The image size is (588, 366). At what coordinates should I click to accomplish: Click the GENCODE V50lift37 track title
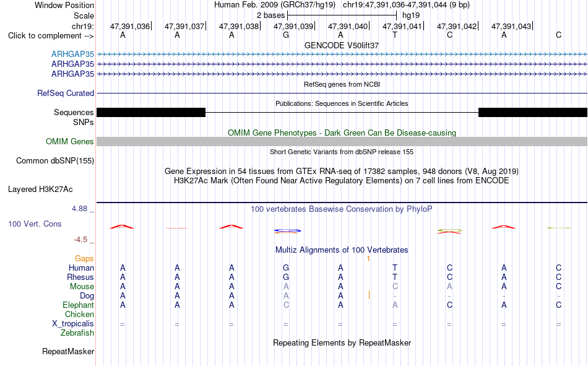click(x=342, y=45)
